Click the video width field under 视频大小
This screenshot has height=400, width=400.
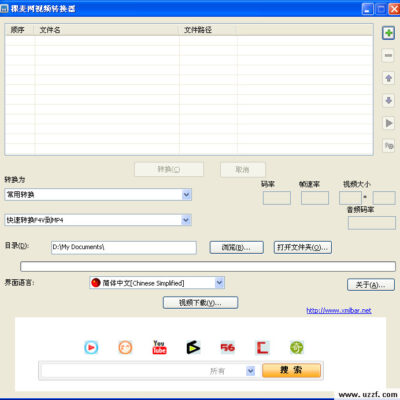350,198
